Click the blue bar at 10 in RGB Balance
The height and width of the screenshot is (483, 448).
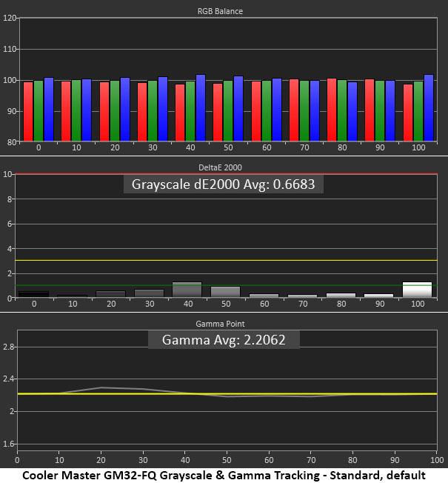click(87, 110)
